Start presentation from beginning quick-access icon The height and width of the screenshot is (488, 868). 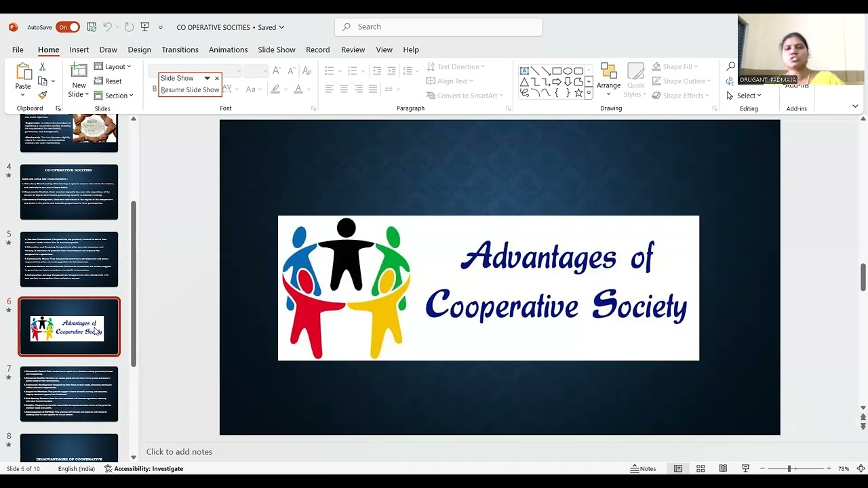click(144, 27)
